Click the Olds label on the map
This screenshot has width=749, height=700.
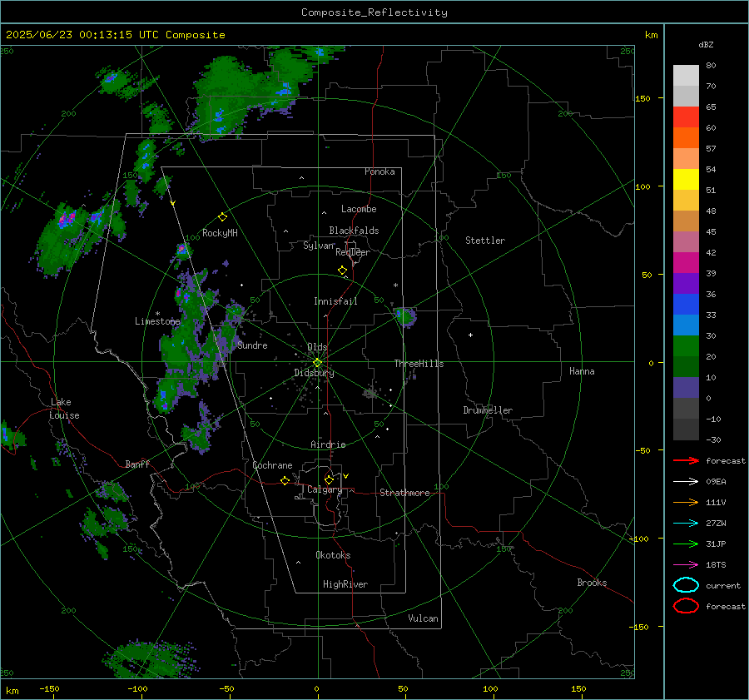[317, 347]
